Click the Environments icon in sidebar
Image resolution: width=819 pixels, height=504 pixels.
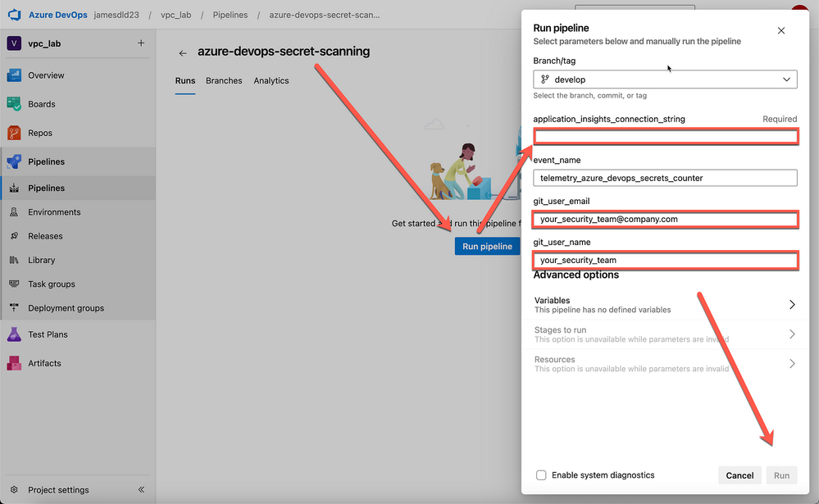[14, 212]
